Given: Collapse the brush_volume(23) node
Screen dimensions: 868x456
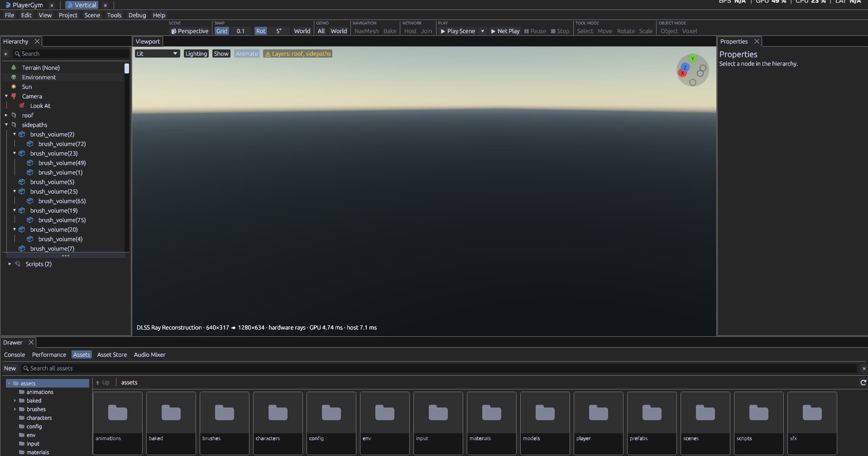Looking at the screenshot, I should point(14,153).
